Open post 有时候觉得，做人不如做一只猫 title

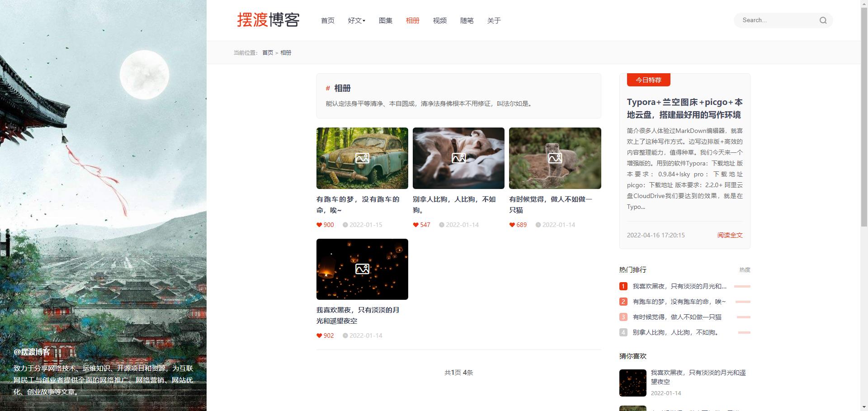pos(550,205)
